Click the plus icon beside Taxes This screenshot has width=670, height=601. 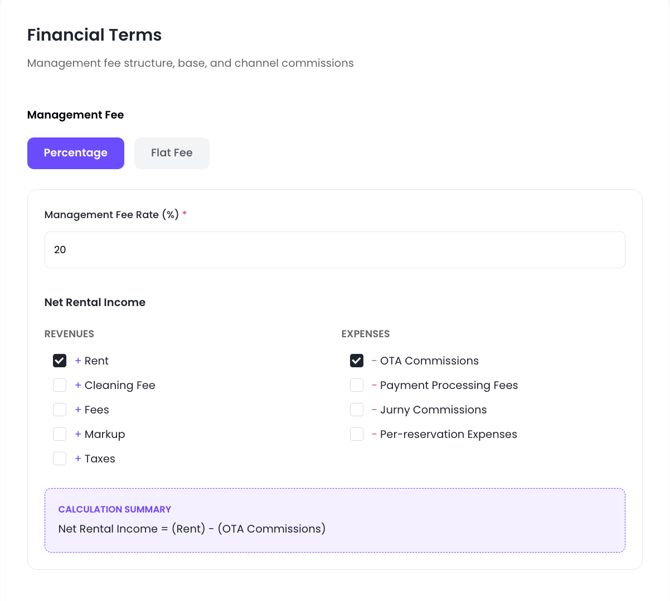78,458
